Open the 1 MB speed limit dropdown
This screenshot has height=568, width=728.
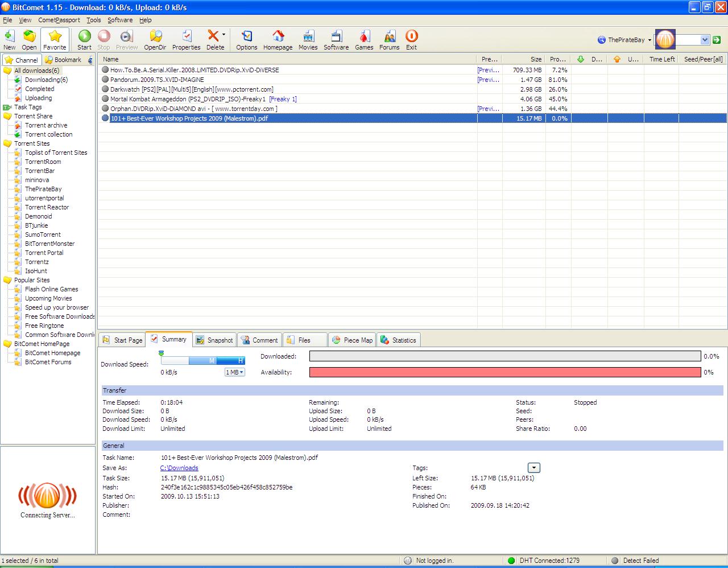[x=235, y=372]
